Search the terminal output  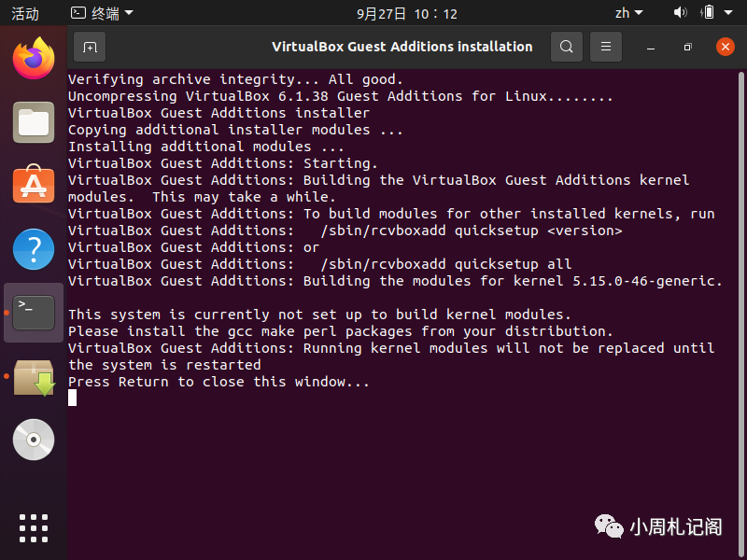click(x=567, y=47)
